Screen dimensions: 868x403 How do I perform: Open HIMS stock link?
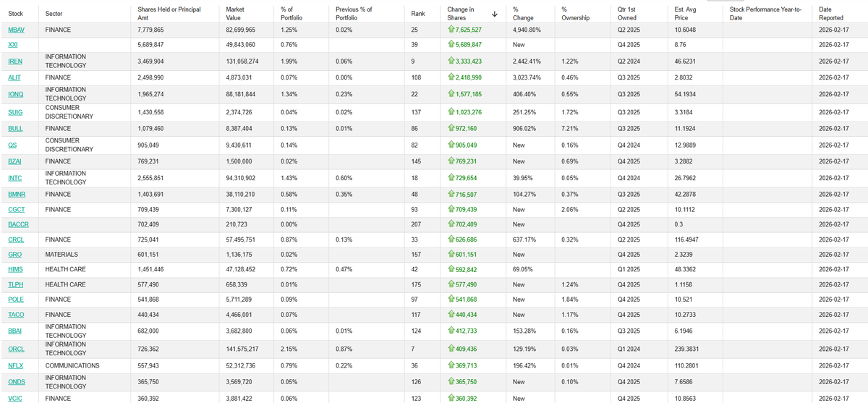15,269
